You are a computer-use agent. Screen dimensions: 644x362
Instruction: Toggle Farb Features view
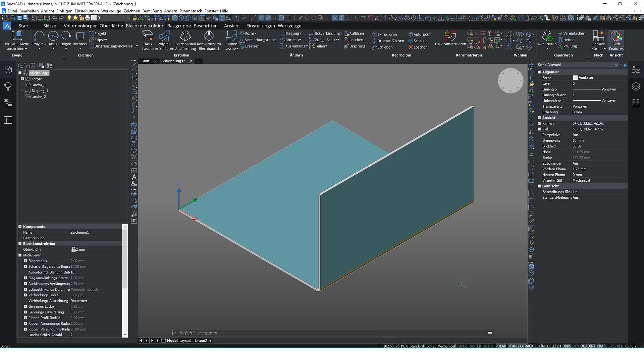click(616, 40)
